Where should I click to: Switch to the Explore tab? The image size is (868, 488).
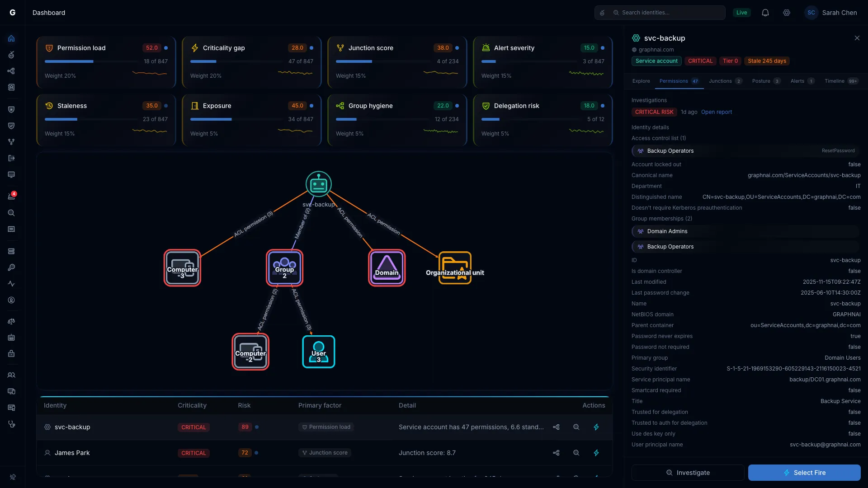point(641,81)
